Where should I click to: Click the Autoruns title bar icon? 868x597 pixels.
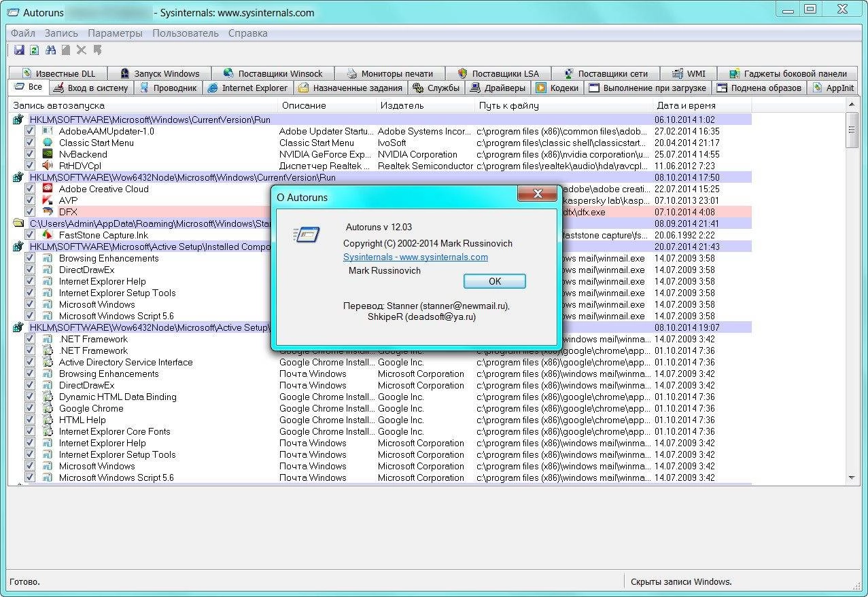[x=12, y=12]
